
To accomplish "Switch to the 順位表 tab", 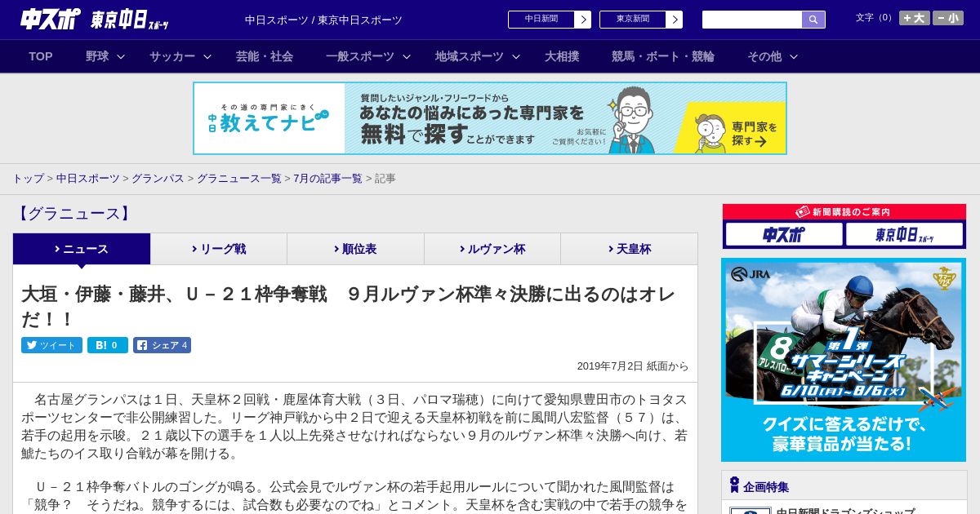I will click(355, 249).
